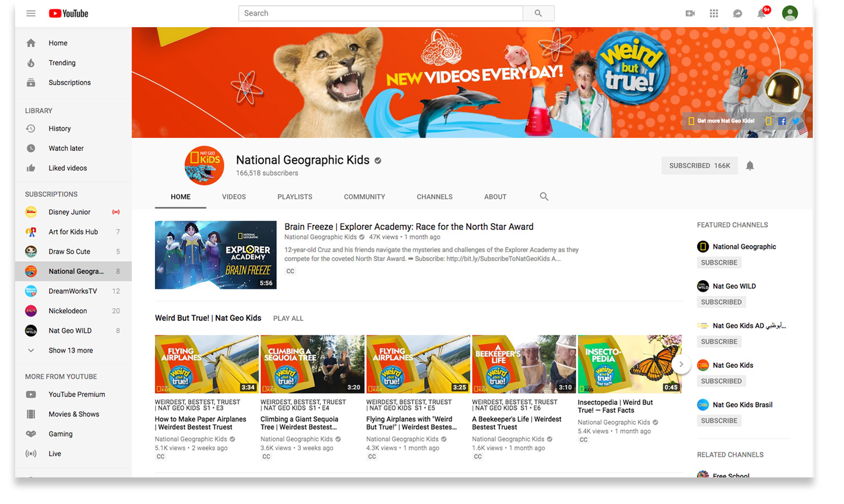Open How to Make Paper Airplanes thumbnail

click(x=207, y=364)
